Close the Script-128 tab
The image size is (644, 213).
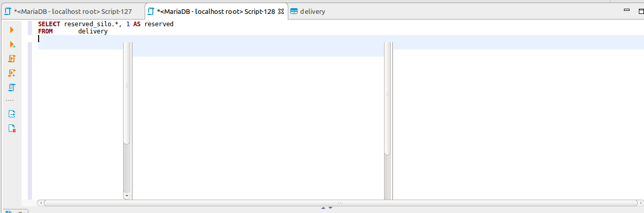pos(281,11)
